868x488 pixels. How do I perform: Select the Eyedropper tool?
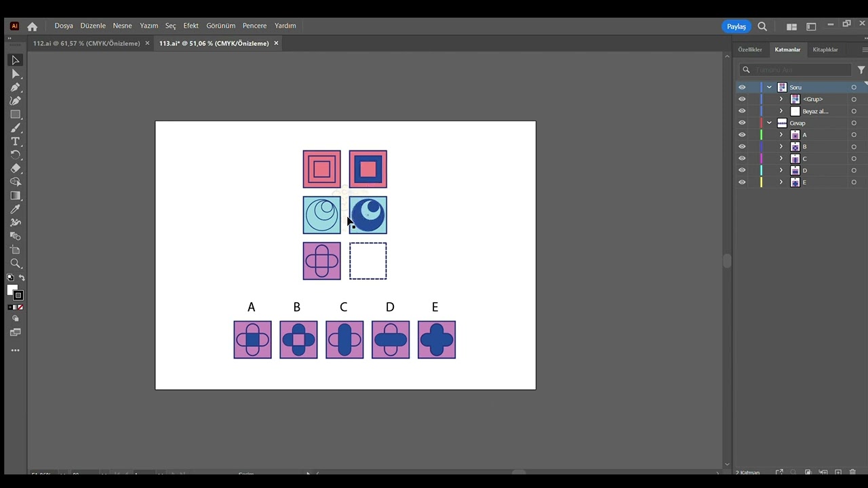click(x=16, y=209)
